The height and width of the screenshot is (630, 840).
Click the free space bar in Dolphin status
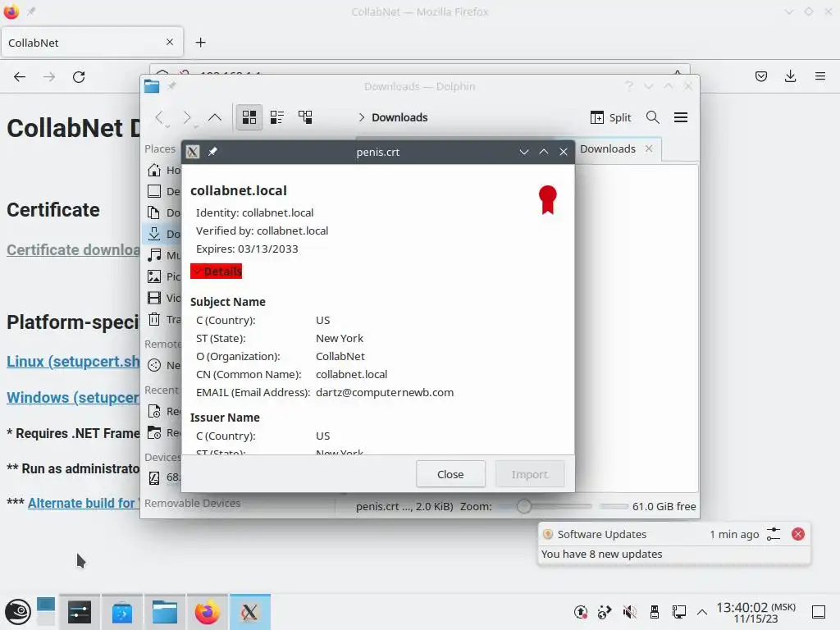(614, 506)
